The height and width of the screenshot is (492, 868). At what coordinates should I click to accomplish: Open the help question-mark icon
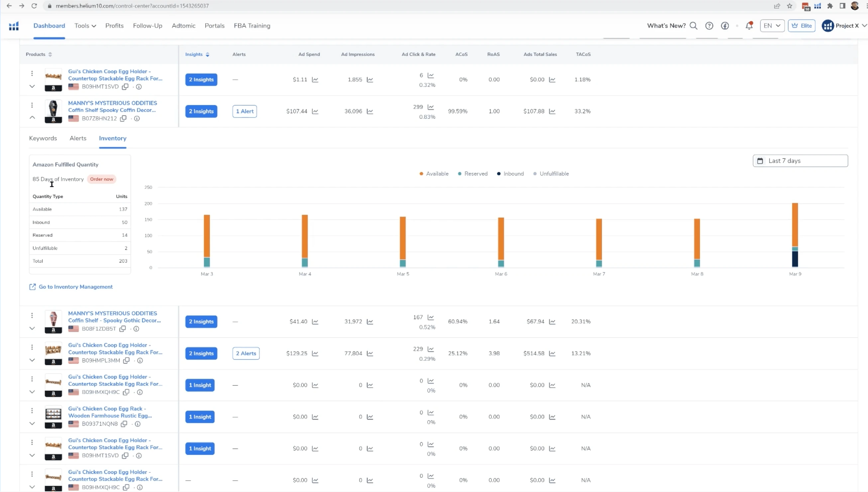point(709,26)
